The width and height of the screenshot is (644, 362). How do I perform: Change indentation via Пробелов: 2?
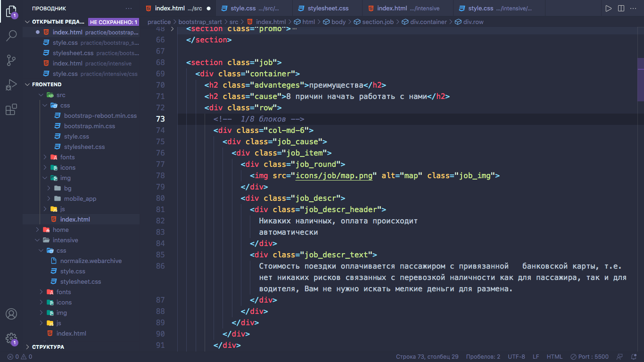[483, 357]
